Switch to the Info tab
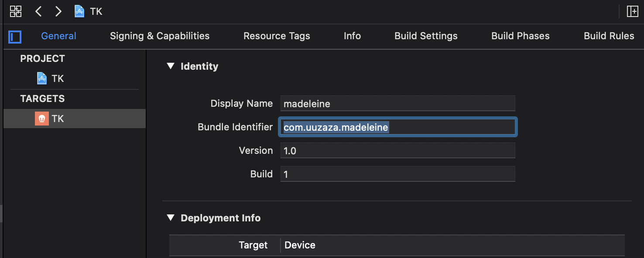 [x=352, y=36]
